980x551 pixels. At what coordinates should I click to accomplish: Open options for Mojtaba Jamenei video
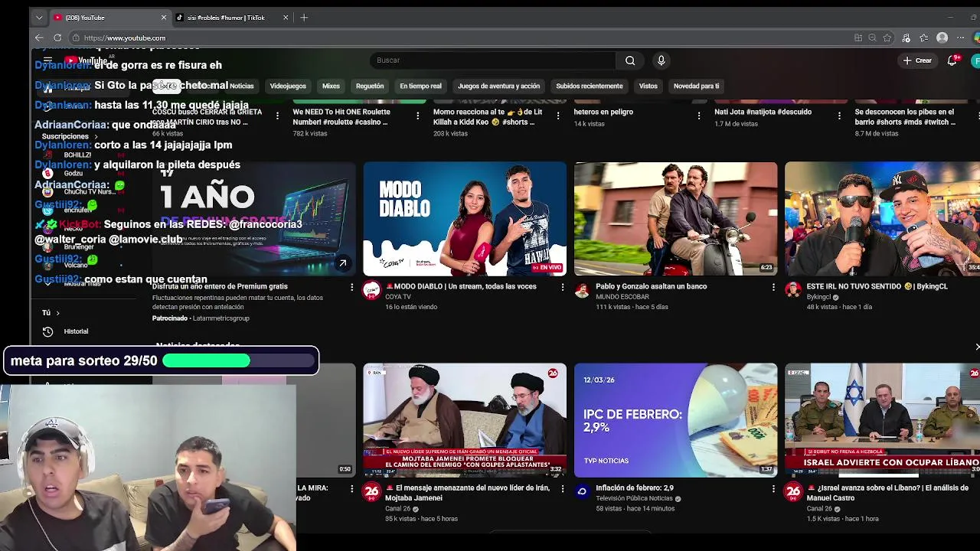click(563, 488)
